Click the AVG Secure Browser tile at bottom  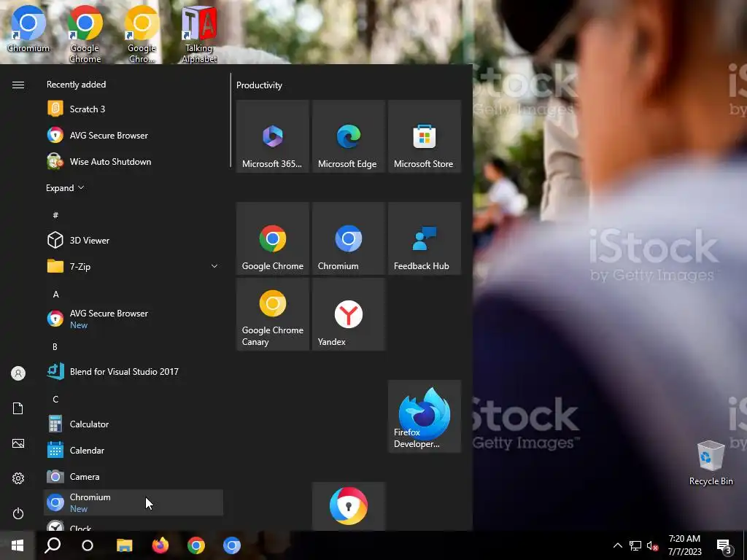(x=349, y=506)
